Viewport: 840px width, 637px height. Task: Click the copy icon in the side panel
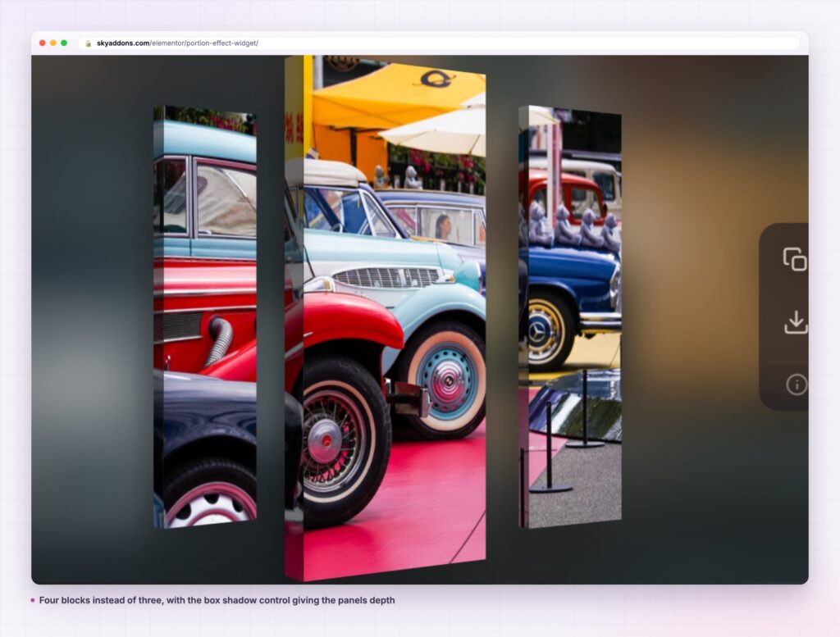pos(795,259)
